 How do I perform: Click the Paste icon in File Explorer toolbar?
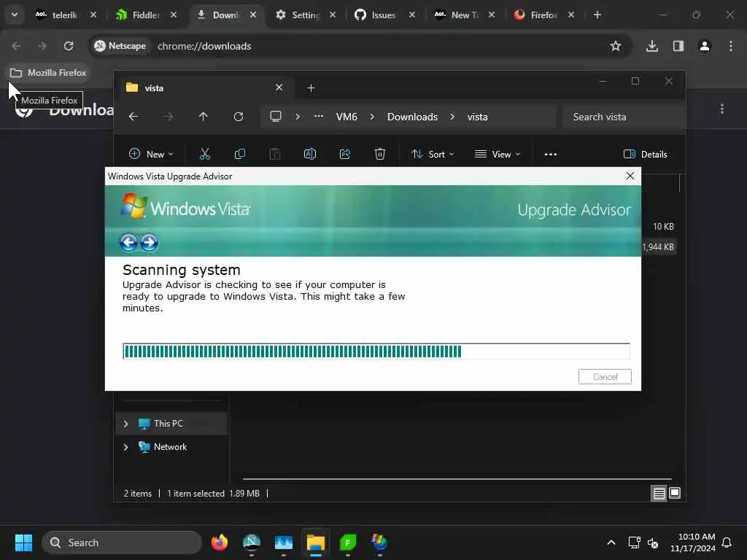click(275, 154)
